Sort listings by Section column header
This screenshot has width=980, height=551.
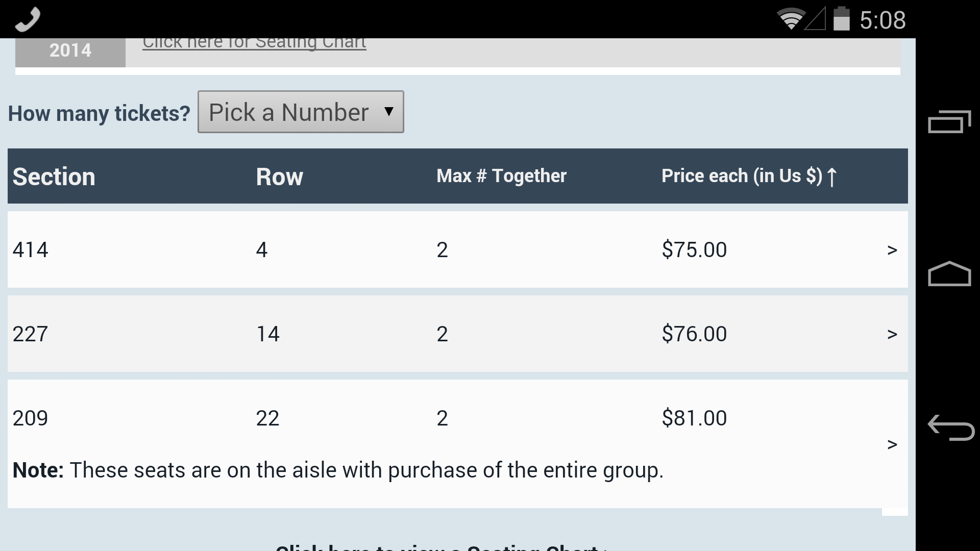click(x=54, y=177)
